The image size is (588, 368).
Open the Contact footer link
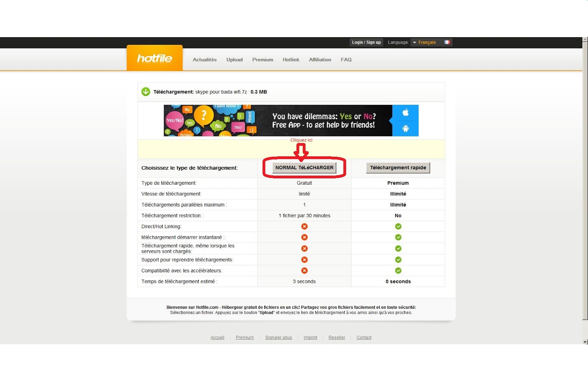click(x=364, y=337)
